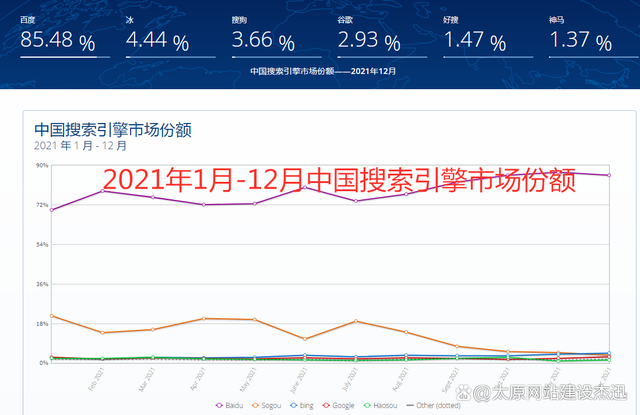Click the 72% y-axis label
This screenshot has width=640, height=415.
tap(42, 205)
